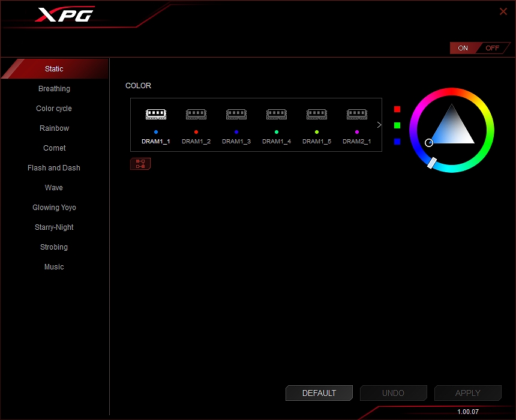
Task: Select the Comet effect
Action: [x=54, y=148]
